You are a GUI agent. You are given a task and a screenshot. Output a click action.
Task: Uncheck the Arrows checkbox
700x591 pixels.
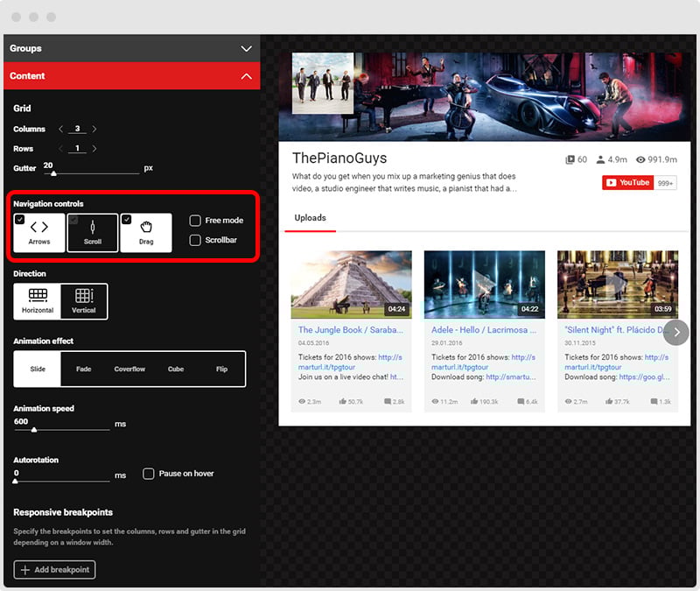point(19,220)
